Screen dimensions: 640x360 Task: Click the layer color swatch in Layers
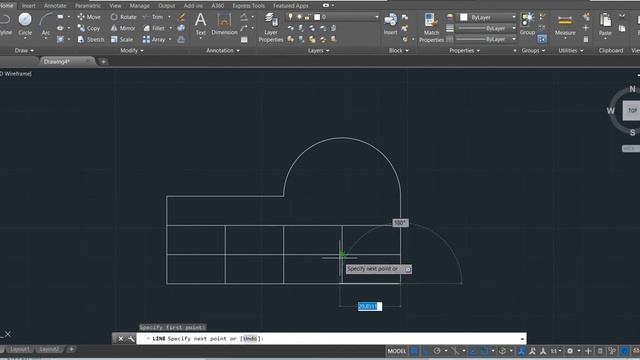(317, 17)
